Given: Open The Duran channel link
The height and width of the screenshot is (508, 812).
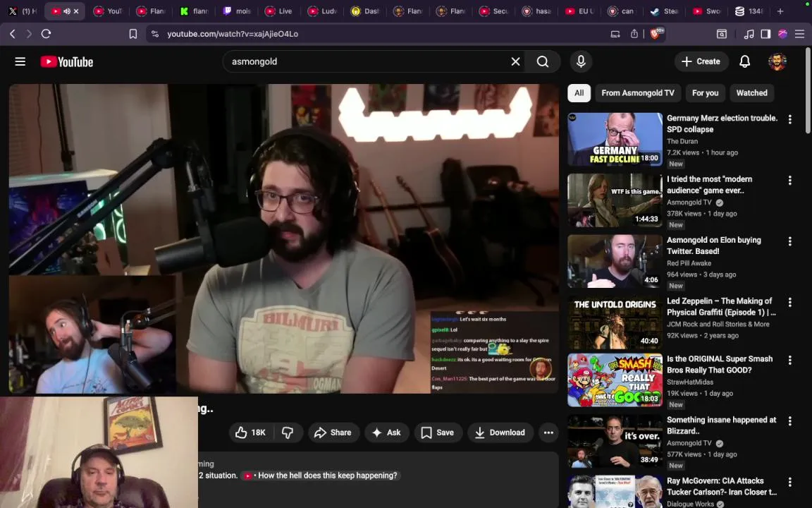Looking at the screenshot, I should 682,142.
